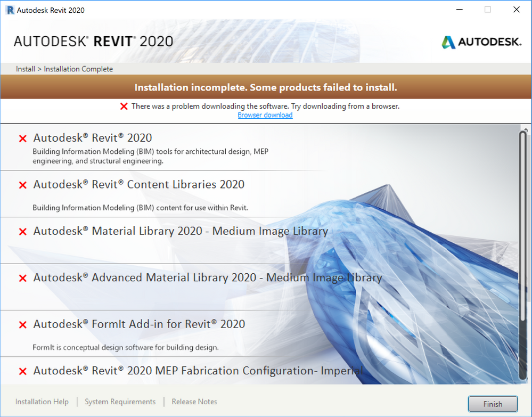The image size is (532, 417).
Task: Open System Requirements link
Action: [x=120, y=402]
